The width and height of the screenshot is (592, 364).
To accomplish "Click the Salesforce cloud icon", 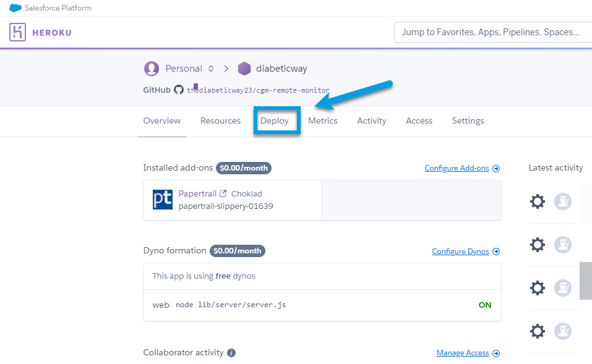I will tap(15, 8).
